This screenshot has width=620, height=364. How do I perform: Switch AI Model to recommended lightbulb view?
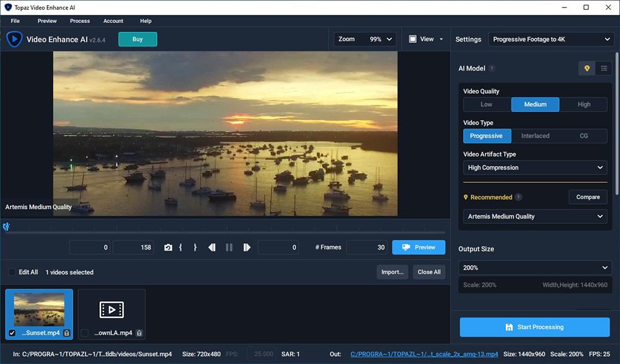(x=586, y=68)
